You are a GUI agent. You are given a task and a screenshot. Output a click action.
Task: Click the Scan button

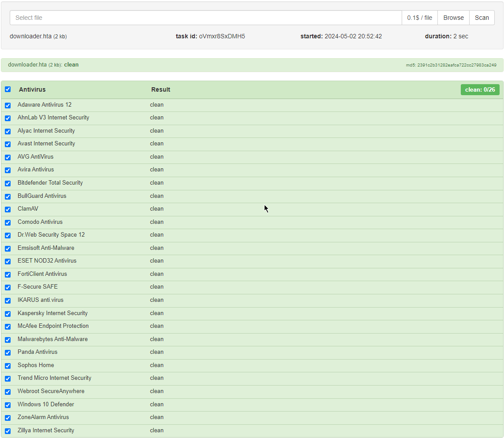click(482, 18)
